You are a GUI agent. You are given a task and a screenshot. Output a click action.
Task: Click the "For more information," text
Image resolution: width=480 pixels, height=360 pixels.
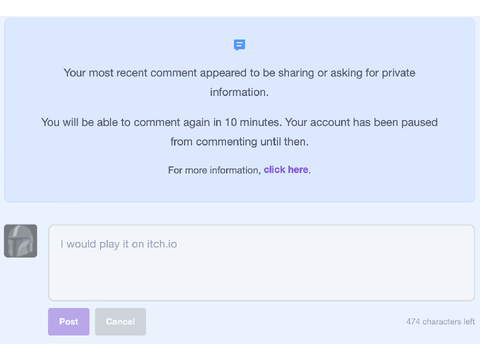tap(214, 170)
